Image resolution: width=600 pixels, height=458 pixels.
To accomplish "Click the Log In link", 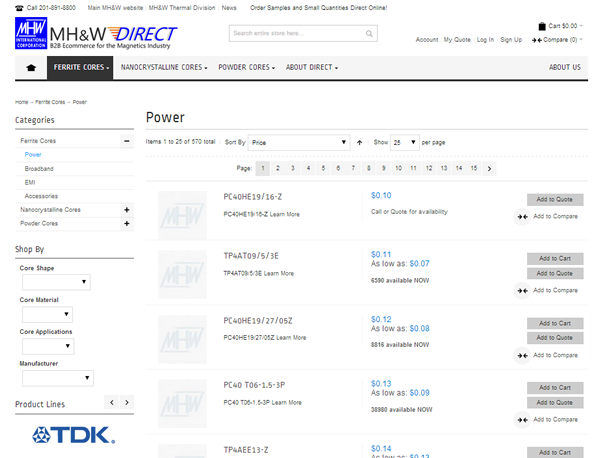I will 485,40.
